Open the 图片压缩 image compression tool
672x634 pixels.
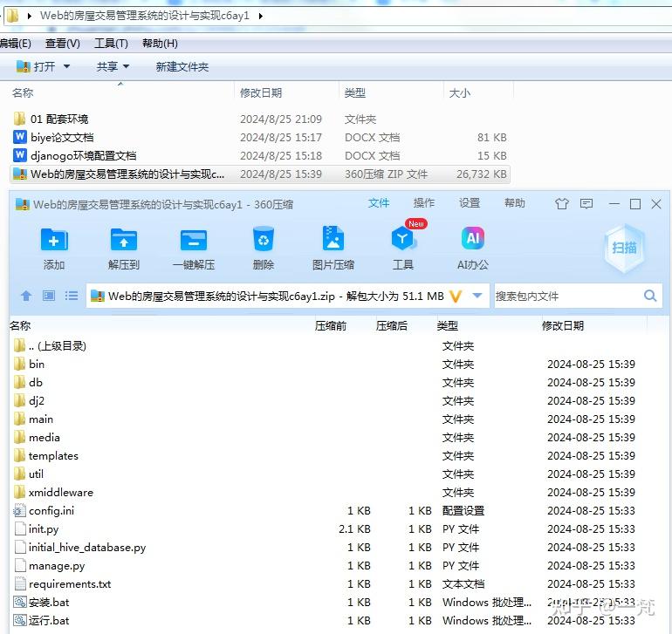click(x=333, y=238)
